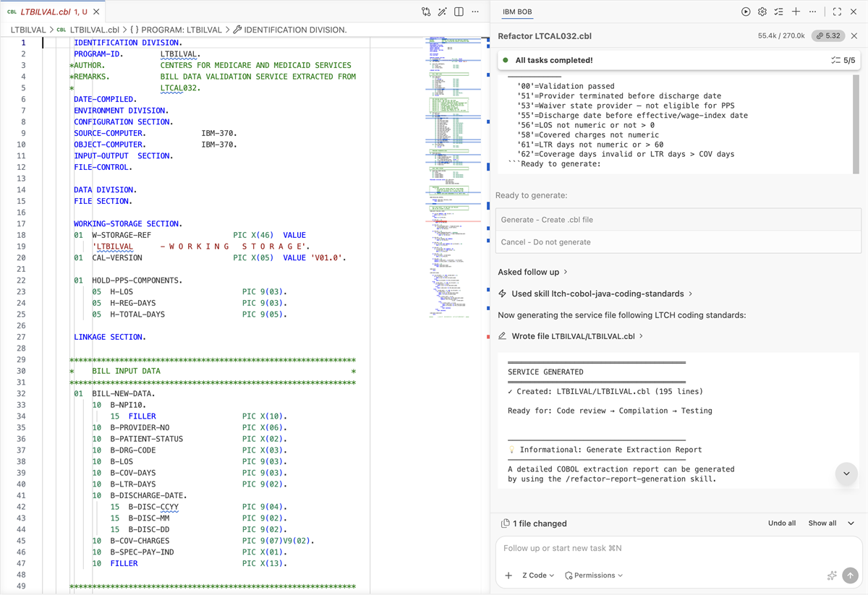Split the editor with the layout icon

[x=459, y=12]
